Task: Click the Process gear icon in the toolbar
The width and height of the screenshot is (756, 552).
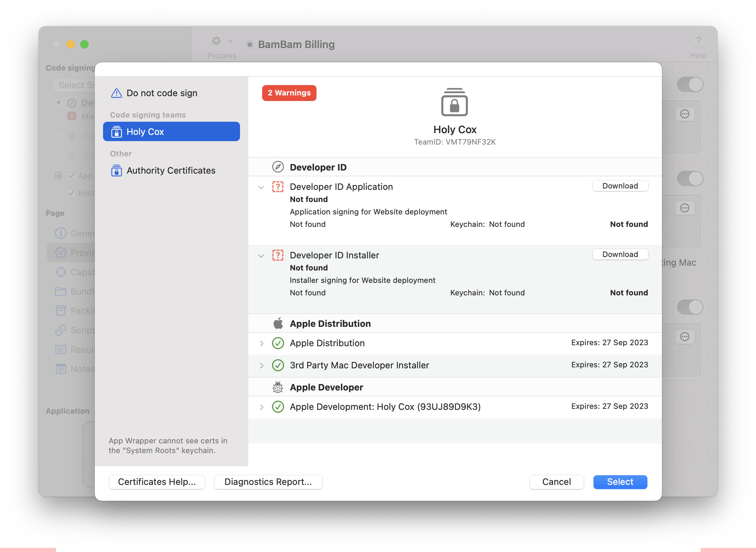Action: pyautogui.click(x=216, y=41)
